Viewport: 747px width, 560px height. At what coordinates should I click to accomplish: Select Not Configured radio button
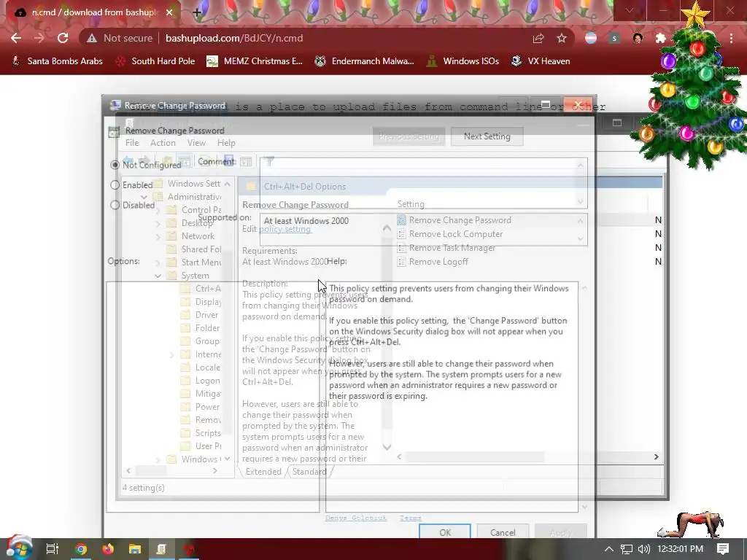coord(115,165)
